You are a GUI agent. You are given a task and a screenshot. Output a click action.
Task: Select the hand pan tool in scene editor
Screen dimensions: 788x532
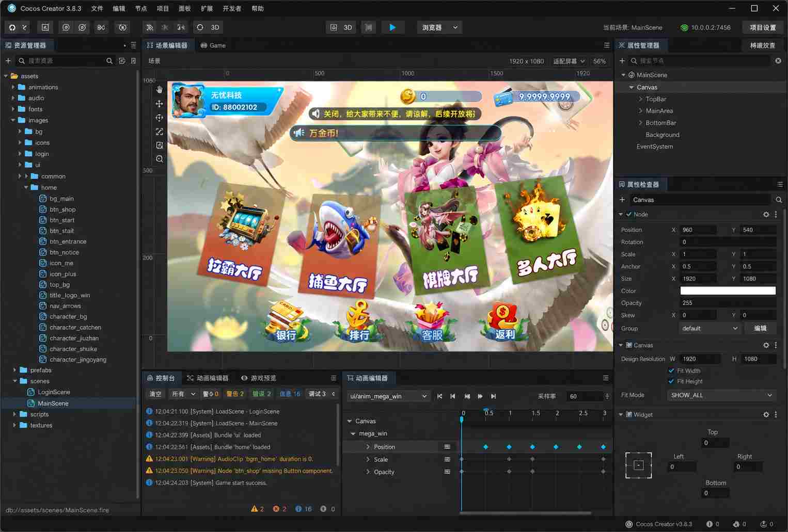[159, 90]
